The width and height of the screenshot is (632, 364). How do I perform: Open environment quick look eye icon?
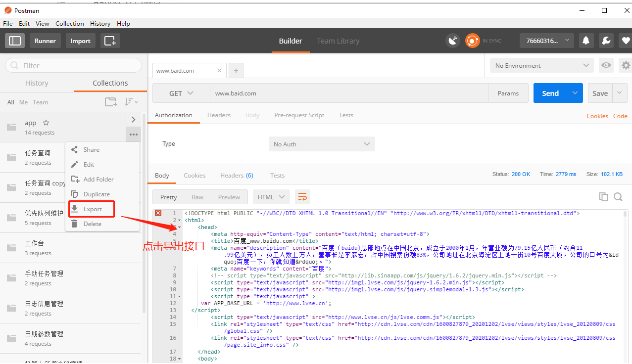[605, 65]
